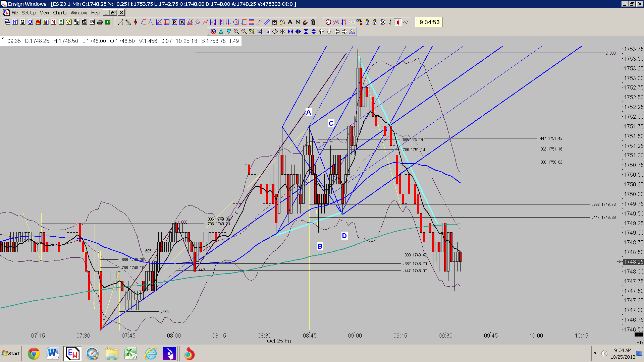Select the pencil draw tool
This screenshot has width=644, height=362.
(x=128, y=22)
